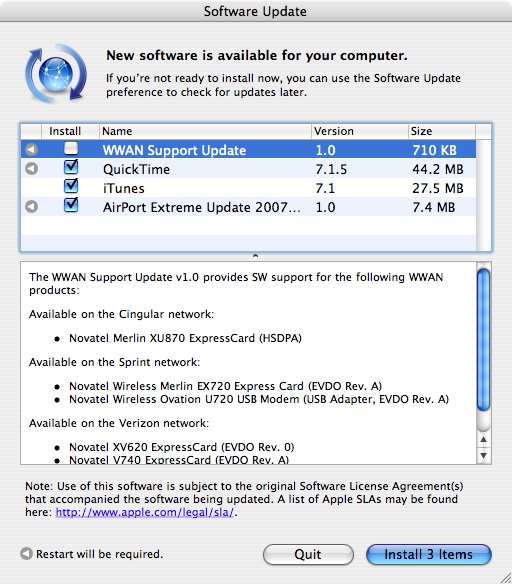The height and width of the screenshot is (584, 512).
Task: Click the scroll up arrow in description pane
Action: coord(483,440)
